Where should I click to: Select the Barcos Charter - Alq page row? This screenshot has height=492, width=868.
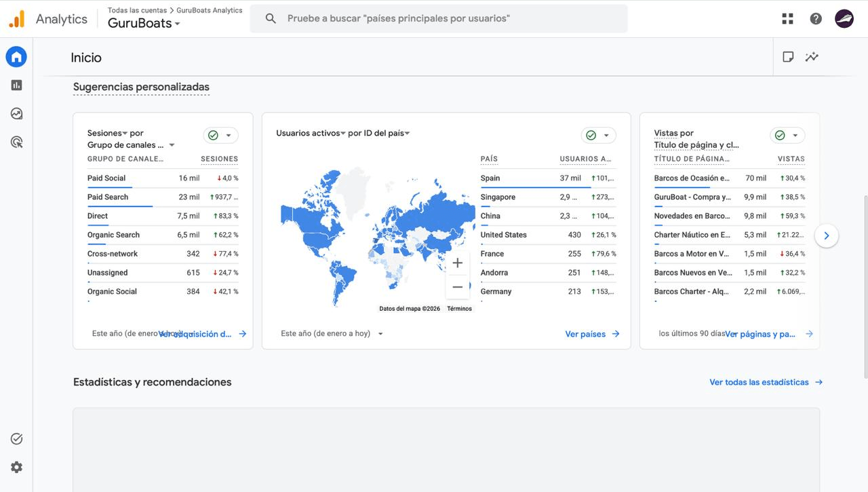coord(730,292)
